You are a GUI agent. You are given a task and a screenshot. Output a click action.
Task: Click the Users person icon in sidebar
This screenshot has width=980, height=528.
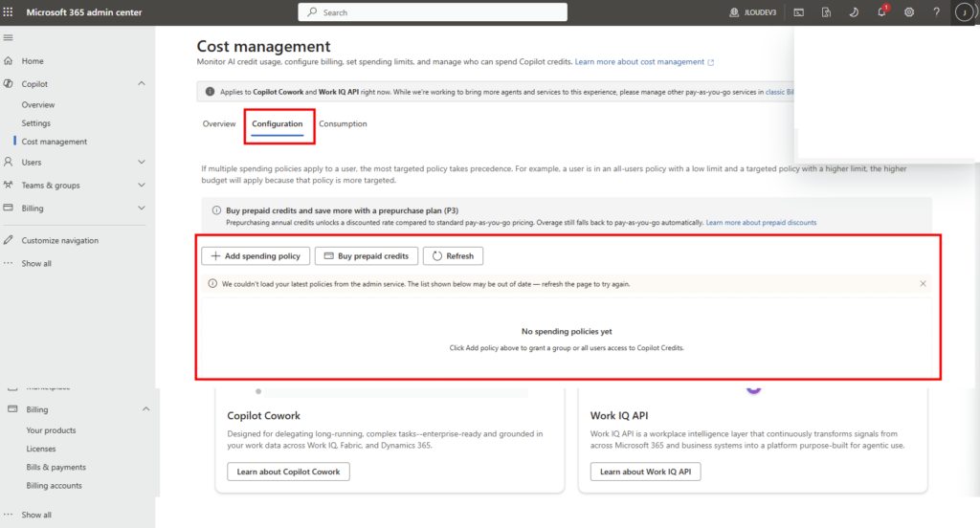coord(8,162)
